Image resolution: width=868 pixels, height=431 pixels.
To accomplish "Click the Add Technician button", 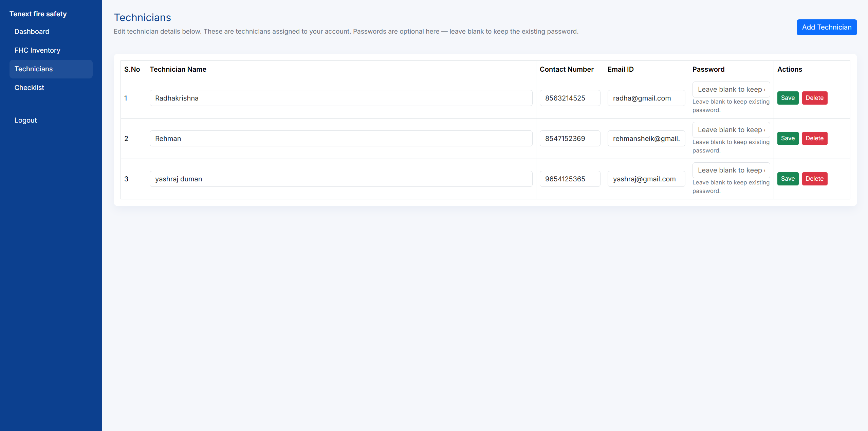I will click(x=827, y=27).
